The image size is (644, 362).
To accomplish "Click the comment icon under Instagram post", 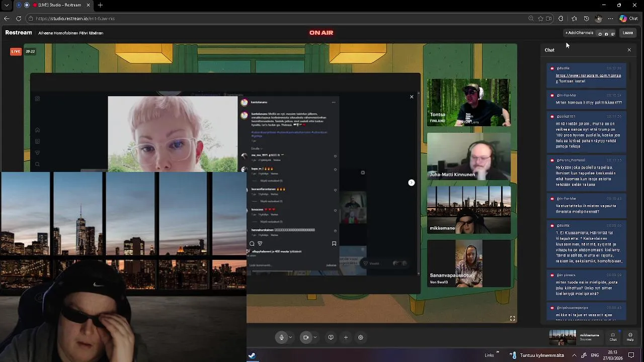I will pos(252,243).
